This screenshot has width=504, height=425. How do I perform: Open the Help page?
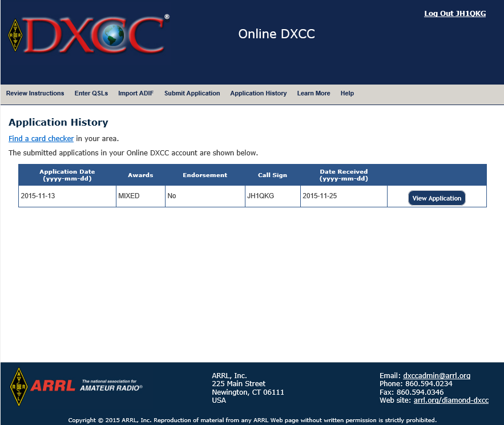coord(347,93)
